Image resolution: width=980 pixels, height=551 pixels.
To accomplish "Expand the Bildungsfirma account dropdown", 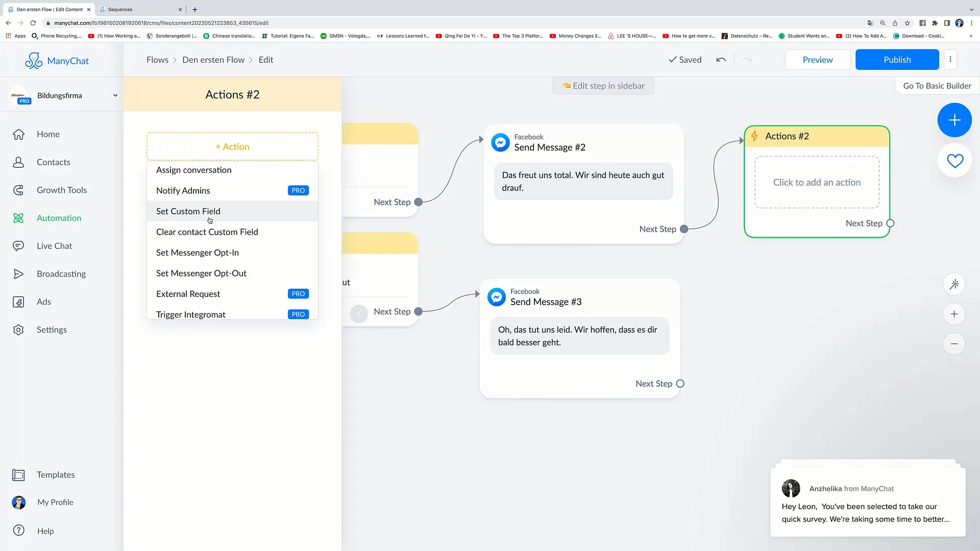I will 114,95.
